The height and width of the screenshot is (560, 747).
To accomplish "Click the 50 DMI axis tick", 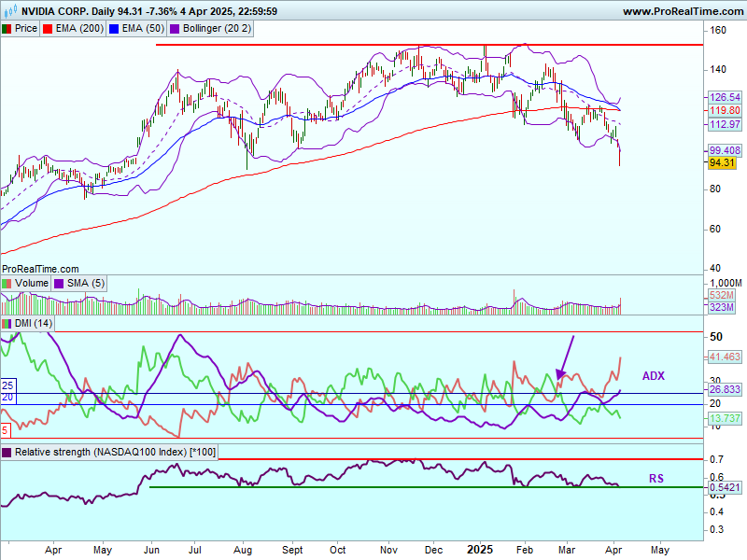I will coord(716,337).
